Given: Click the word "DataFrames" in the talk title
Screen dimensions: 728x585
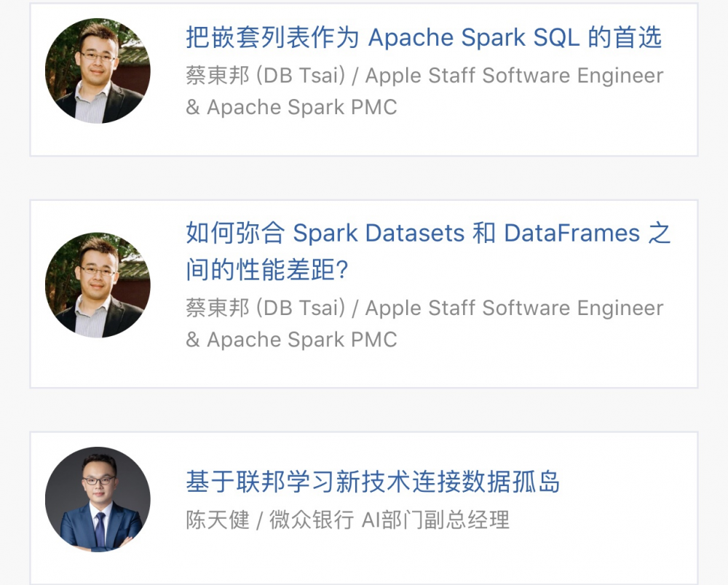Looking at the screenshot, I should [571, 234].
